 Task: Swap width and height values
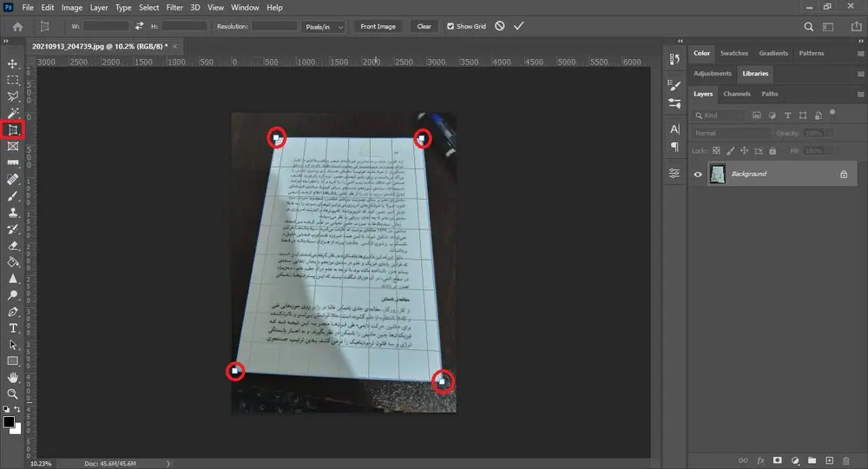140,26
